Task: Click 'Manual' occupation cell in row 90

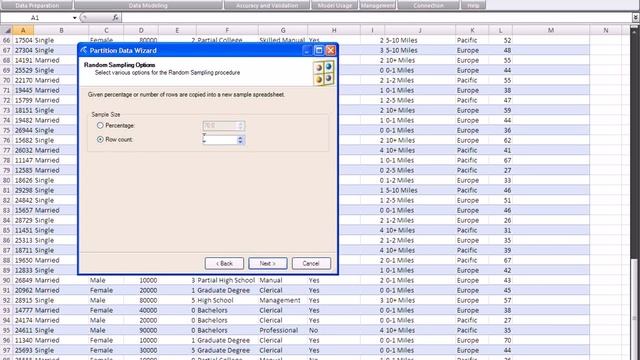Action: pos(283,280)
